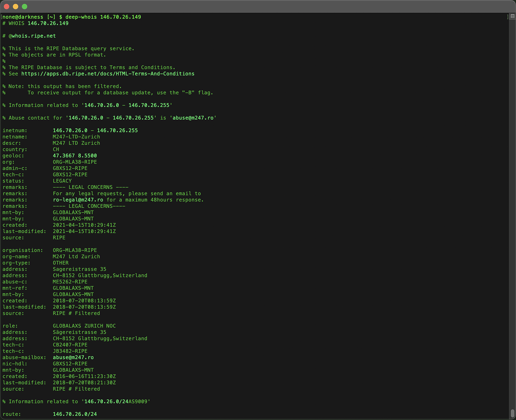
Task: Click the green zoom button in the title bar
Action: 24,6
